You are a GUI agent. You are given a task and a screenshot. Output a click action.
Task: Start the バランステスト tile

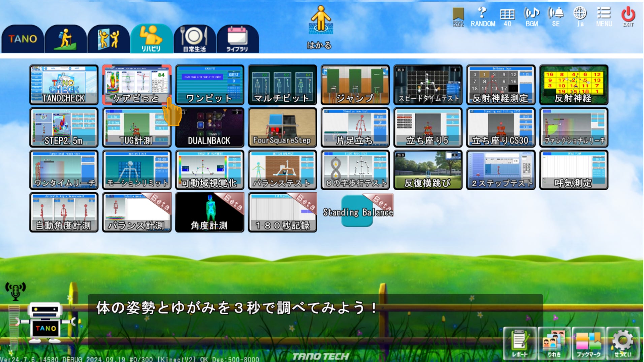click(x=282, y=170)
